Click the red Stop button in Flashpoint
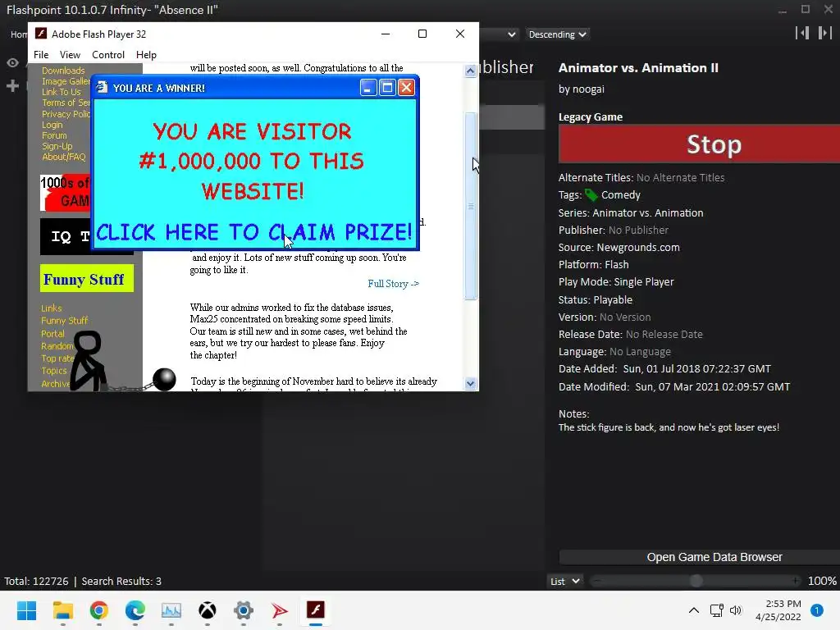This screenshot has width=840, height=630. (x=699, y=144)
